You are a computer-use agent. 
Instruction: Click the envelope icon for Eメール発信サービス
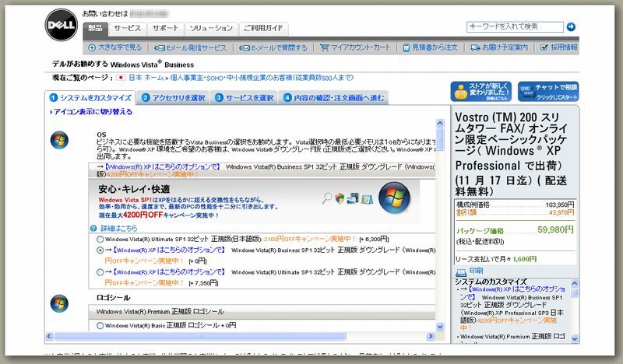click(x=160, y=48)
